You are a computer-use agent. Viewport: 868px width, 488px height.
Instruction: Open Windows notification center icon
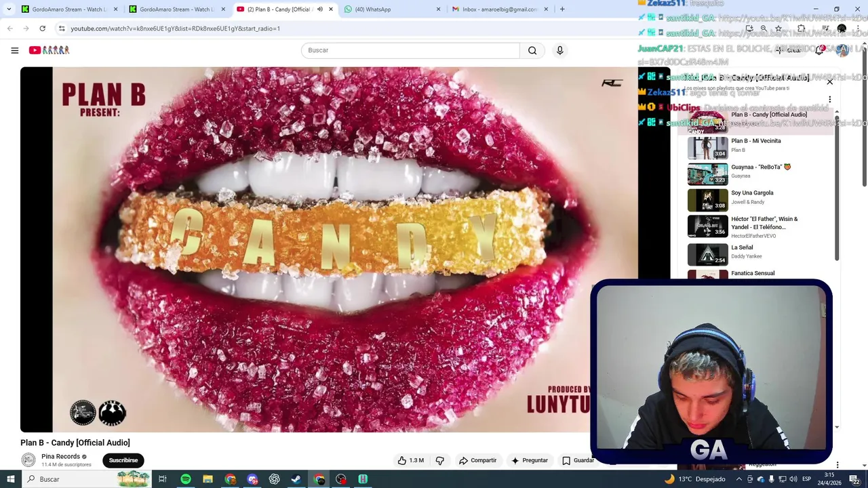pyautogui.click(x=855, y=480)
